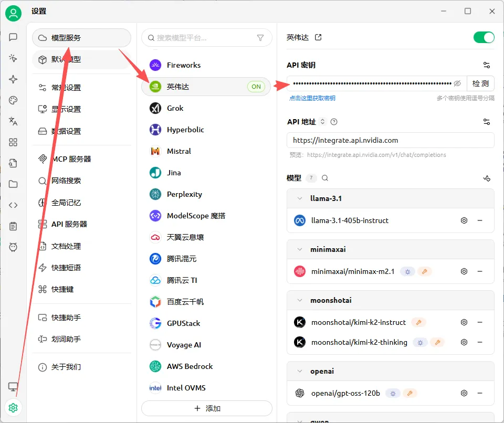The image size is (504, 423).
Task: Open the mini apps grid icon
Action: tap(13, 142)
